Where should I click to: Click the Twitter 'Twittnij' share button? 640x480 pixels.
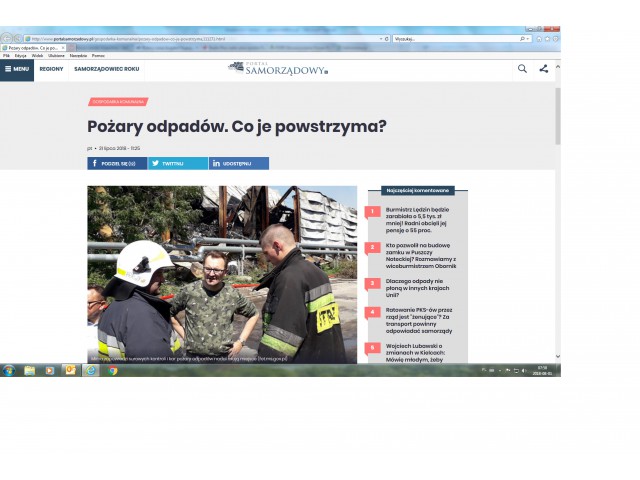tap(177, 163)
